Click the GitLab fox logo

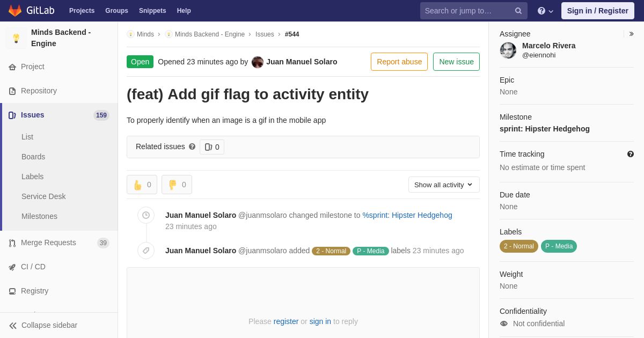click(x=15, y=11)
